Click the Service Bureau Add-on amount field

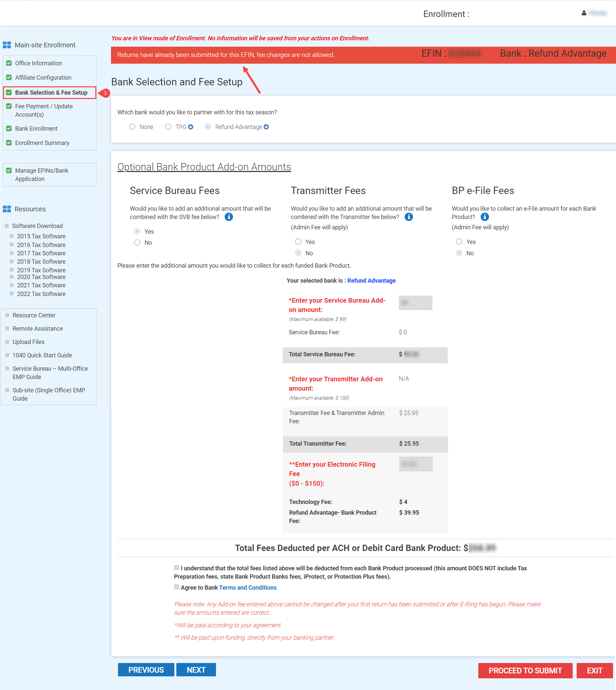[x=415, y=303]
